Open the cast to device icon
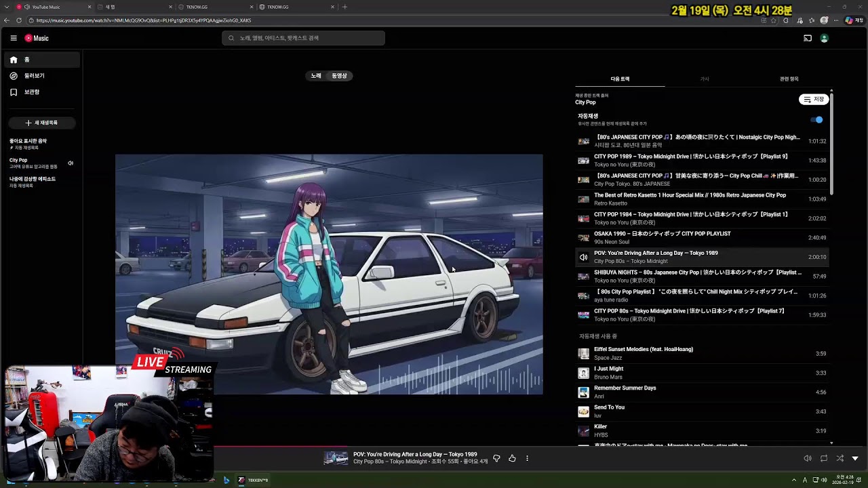The image size is (868, 488). (808, 39)
